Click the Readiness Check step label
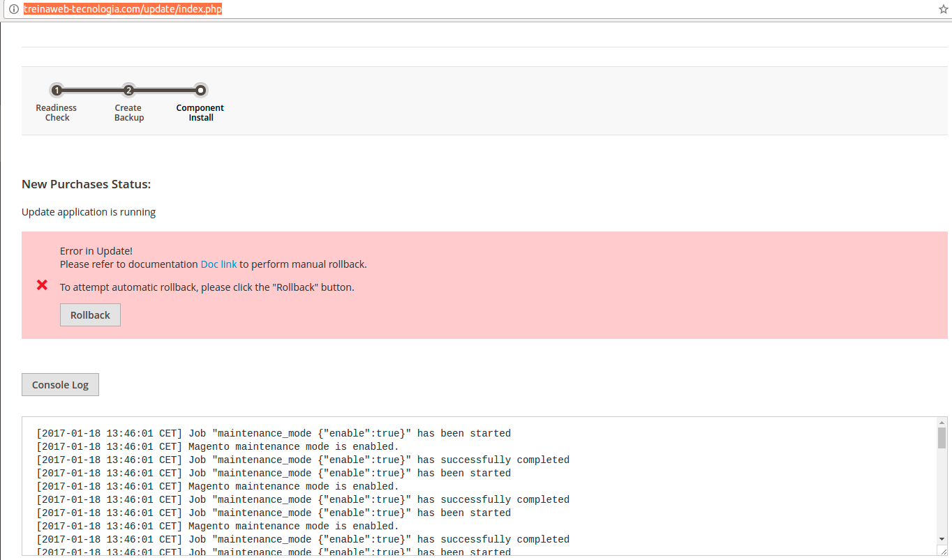Viewport: 952px width, 560px height. (x=57, y=112)
